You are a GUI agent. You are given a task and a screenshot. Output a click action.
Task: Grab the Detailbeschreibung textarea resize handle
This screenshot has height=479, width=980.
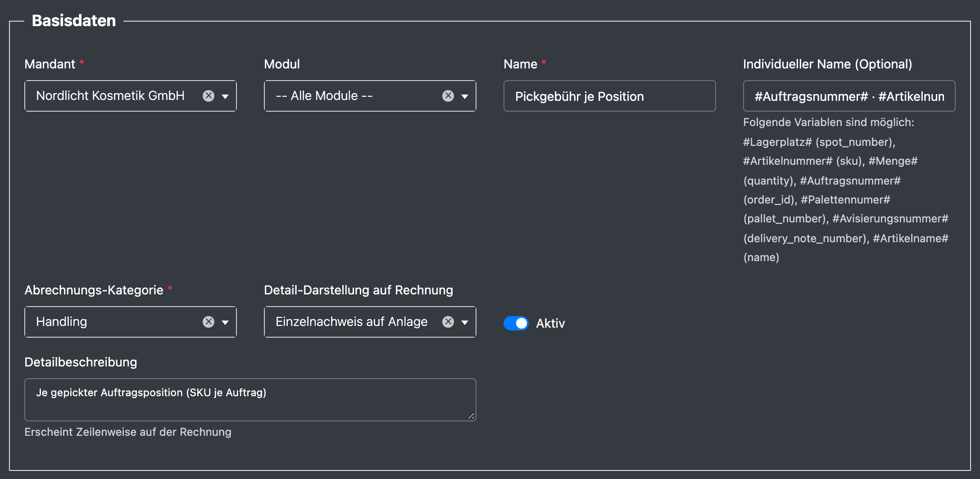[471, 416]
